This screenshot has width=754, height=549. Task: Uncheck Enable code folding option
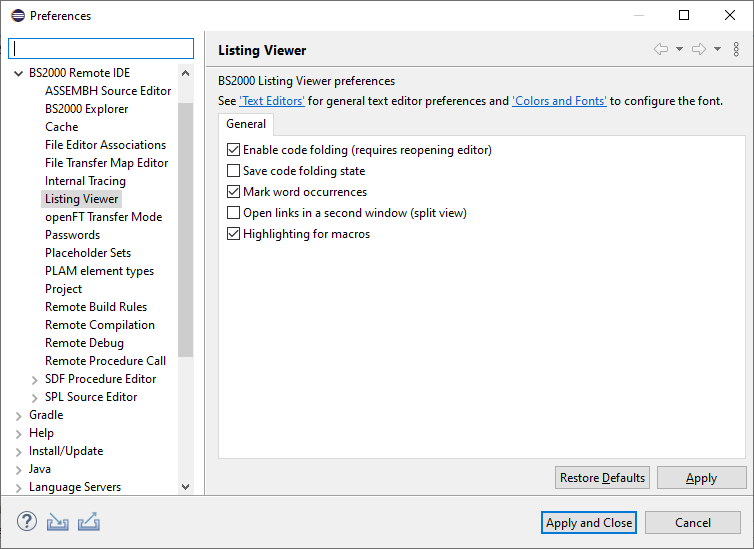pos(234,150)
